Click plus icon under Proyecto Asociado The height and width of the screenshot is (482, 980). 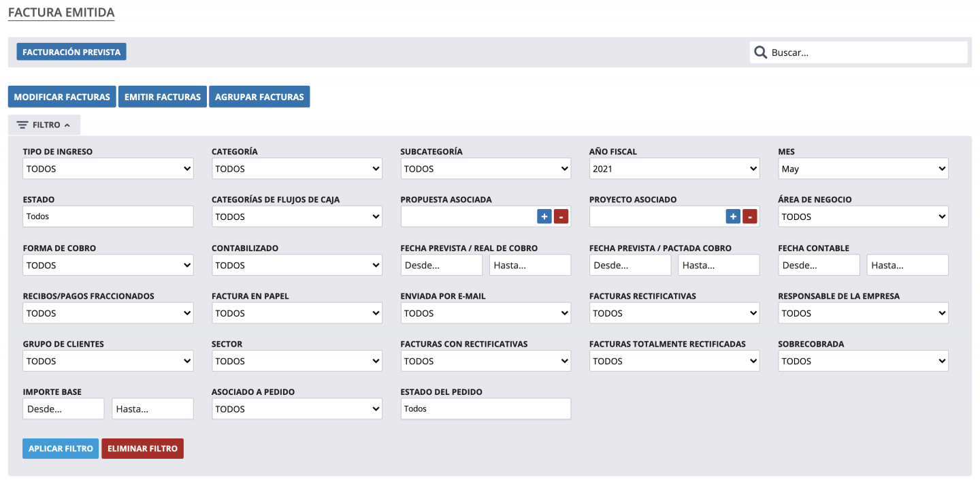pos(733,217)
